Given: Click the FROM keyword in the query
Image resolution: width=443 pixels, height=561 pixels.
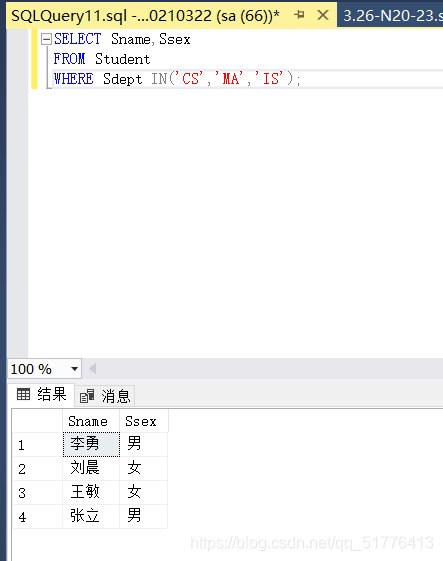Looking at the screenshot, I should 69,59.
